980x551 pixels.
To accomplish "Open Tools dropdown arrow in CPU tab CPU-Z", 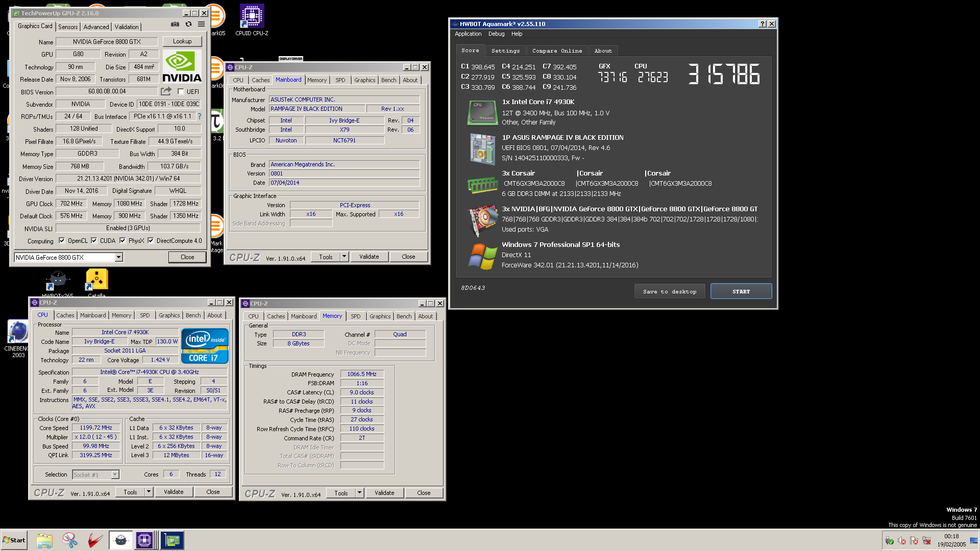I will [x=149, y=492].
